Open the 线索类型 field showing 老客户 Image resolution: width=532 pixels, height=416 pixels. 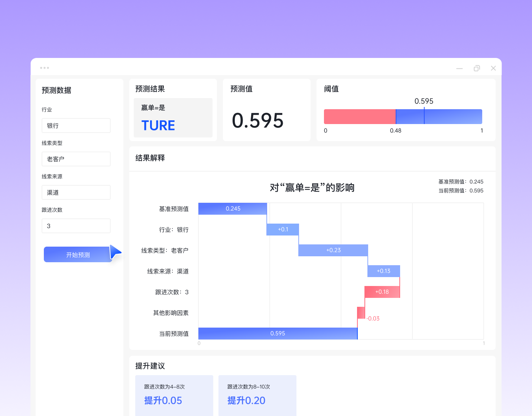click(x=76, y=159)
